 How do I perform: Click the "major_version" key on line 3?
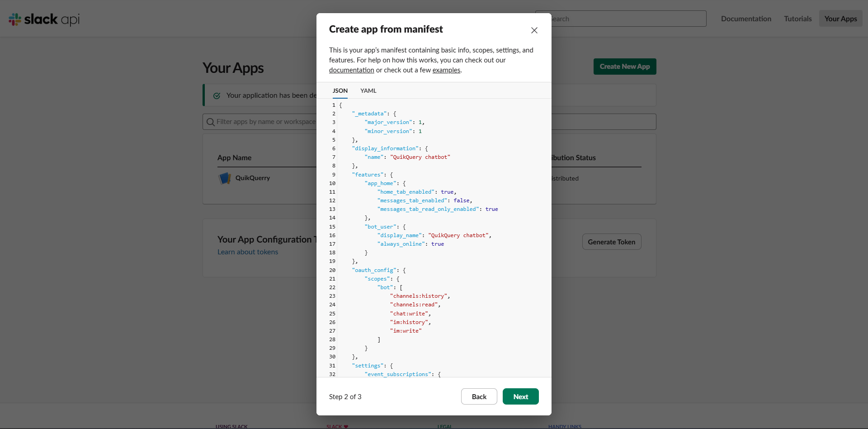point(388,122)
